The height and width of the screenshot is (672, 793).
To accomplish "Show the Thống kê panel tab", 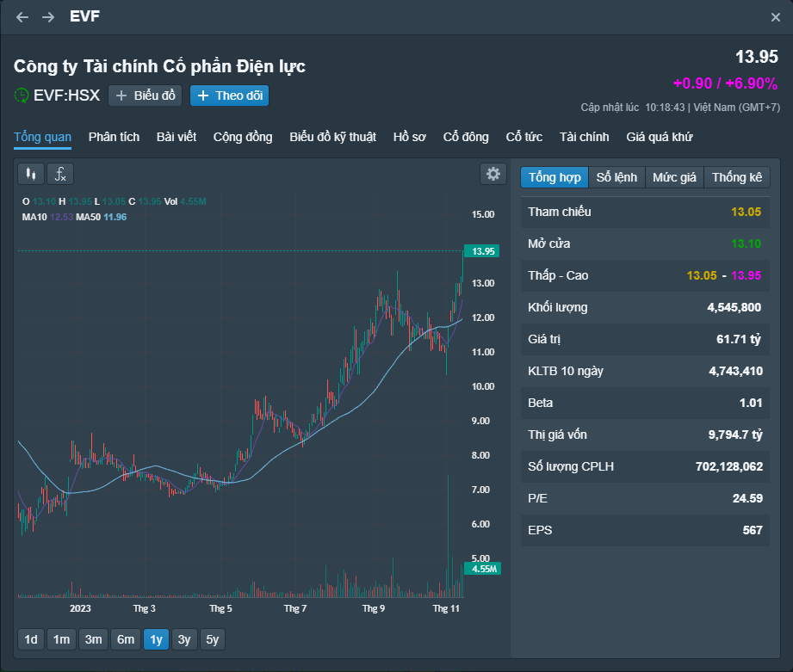I will (x=737, y=177).
